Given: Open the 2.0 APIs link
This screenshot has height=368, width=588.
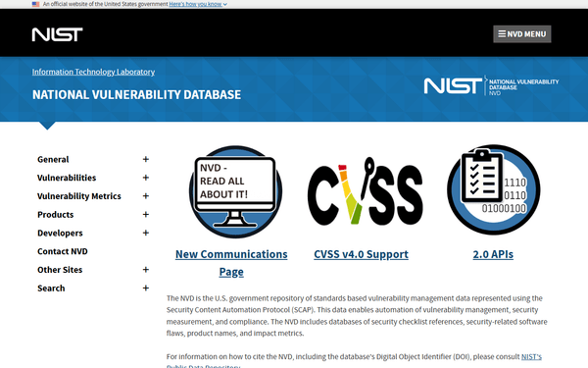Looking at the screenshot, I should (x=493, y=254).
